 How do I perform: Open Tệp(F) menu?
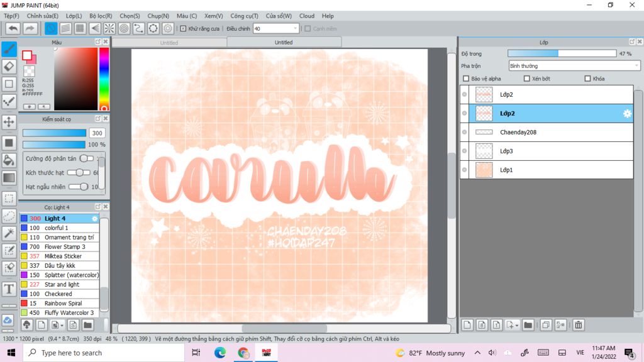[11, 16]
